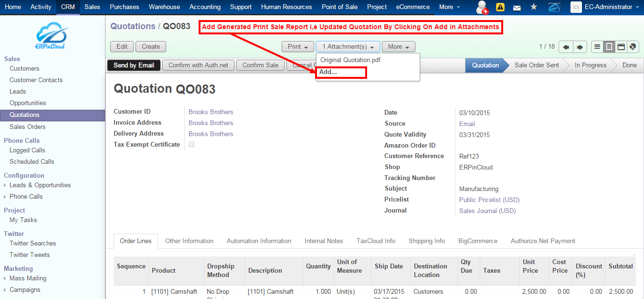The height and width of the screenshot is (299, 644).
Task: Go to the previous record arrow
Action: 566,47
